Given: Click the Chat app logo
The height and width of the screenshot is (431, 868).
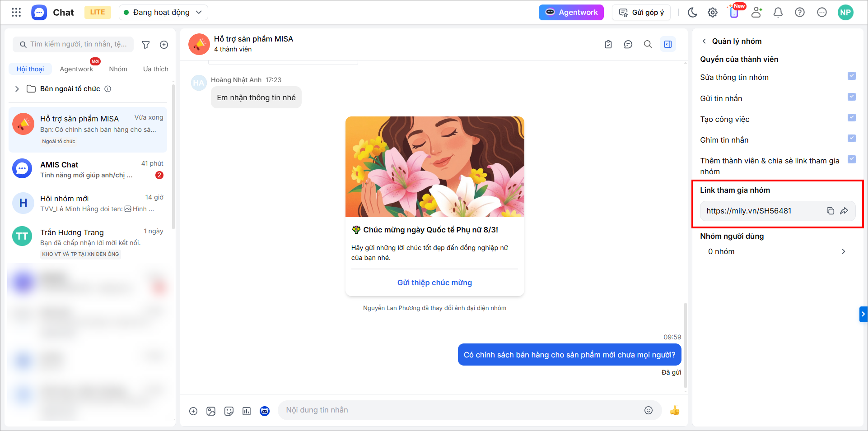Looking at the screenshot, I should 39,12.
